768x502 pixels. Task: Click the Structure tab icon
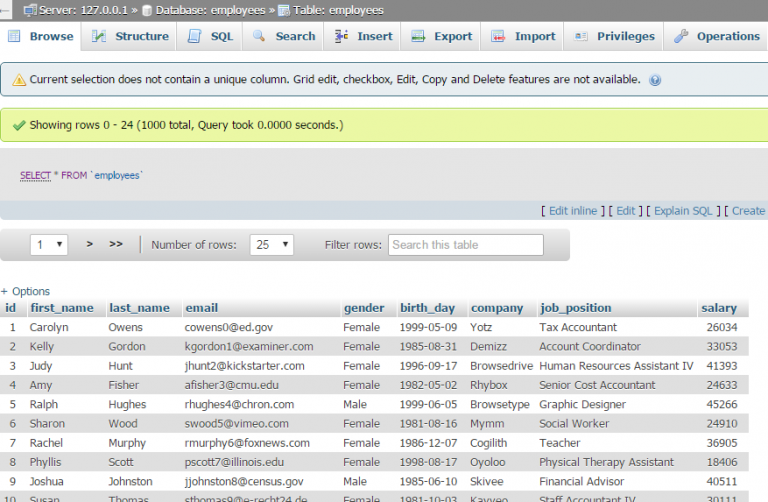[99, 36]
